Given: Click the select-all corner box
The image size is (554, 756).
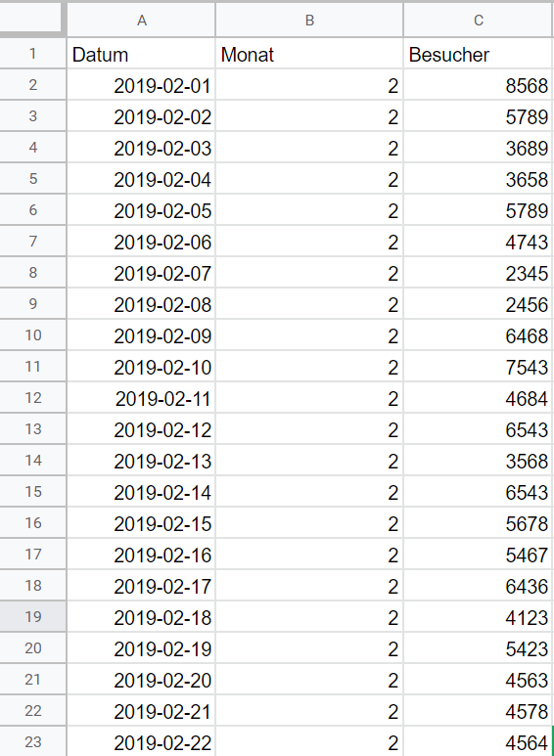Looking at the screenshot, I should 31,18.
